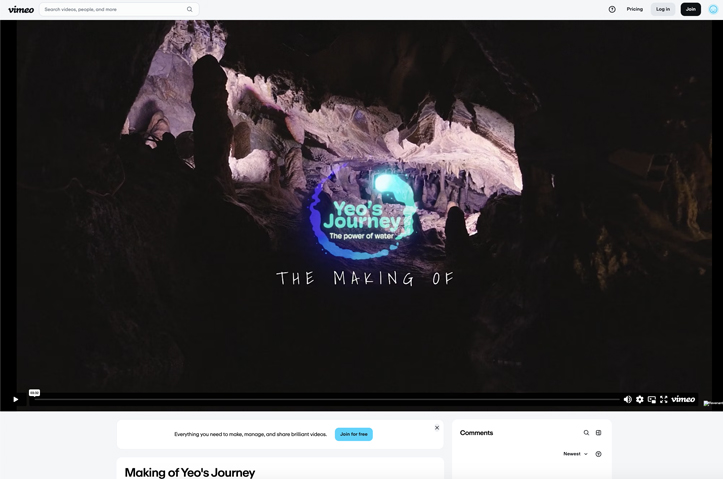
Task: Mute the video with the volume icon
Action: (628, 399)
